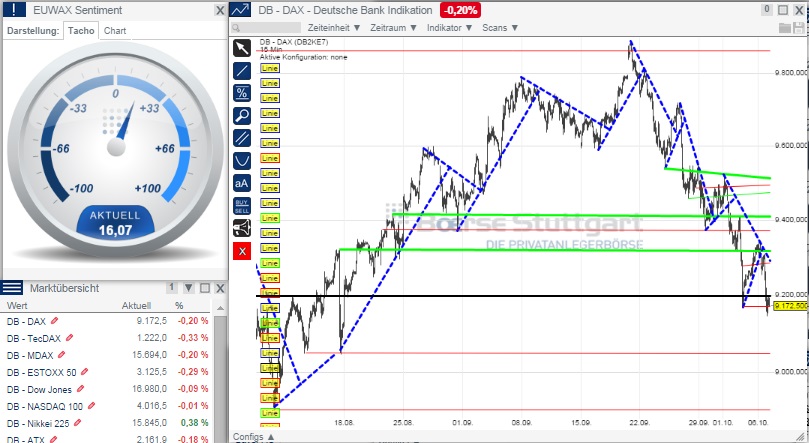Click the group number 0 button in chart panel
Screen dimensions: 809x443
coord(767,9)
